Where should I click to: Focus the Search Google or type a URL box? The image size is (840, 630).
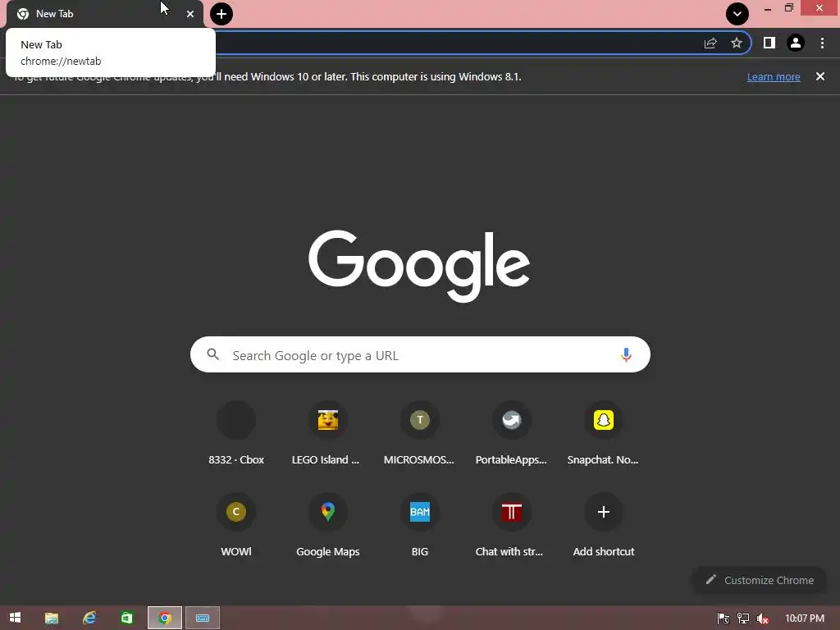420,354
